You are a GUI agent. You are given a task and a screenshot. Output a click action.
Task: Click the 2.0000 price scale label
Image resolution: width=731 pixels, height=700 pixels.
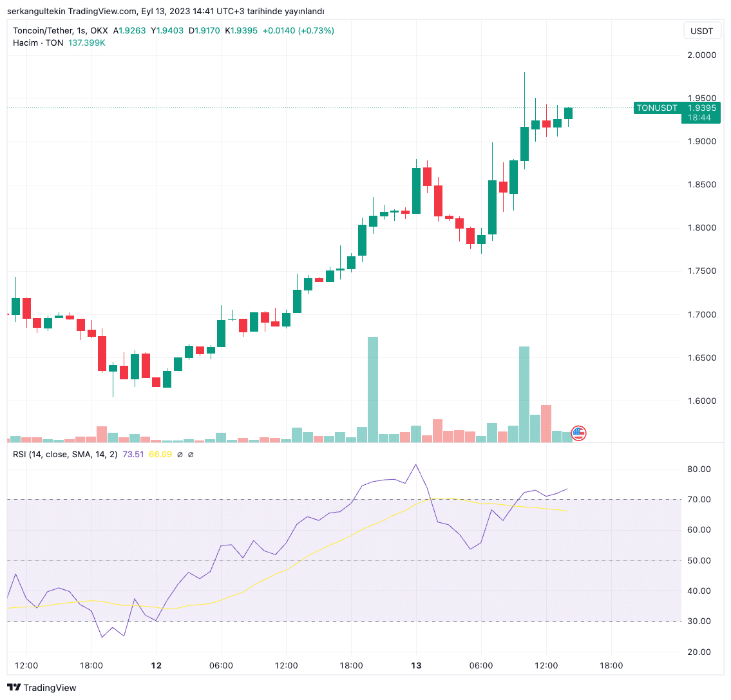[701, 55]
